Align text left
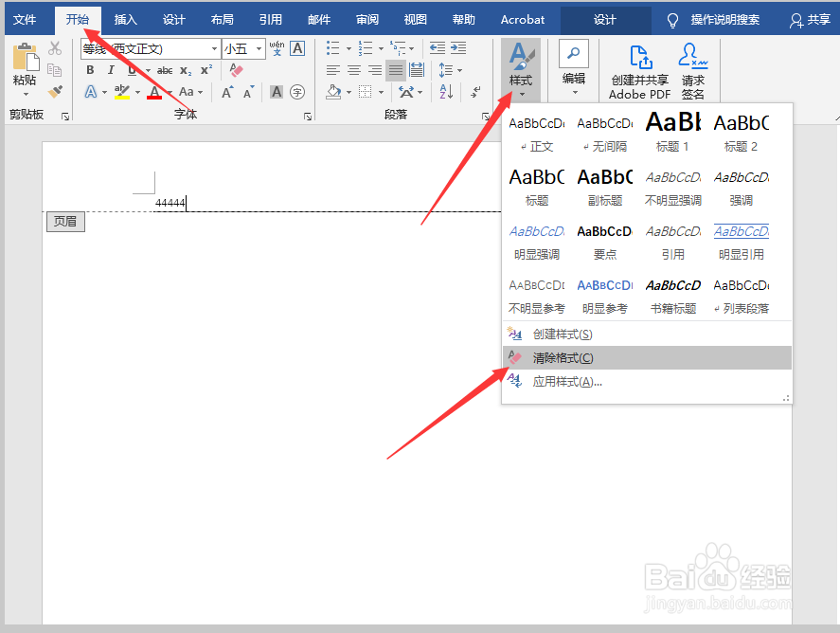The width and height of the screenshot is (840, 633). [333, 70]
